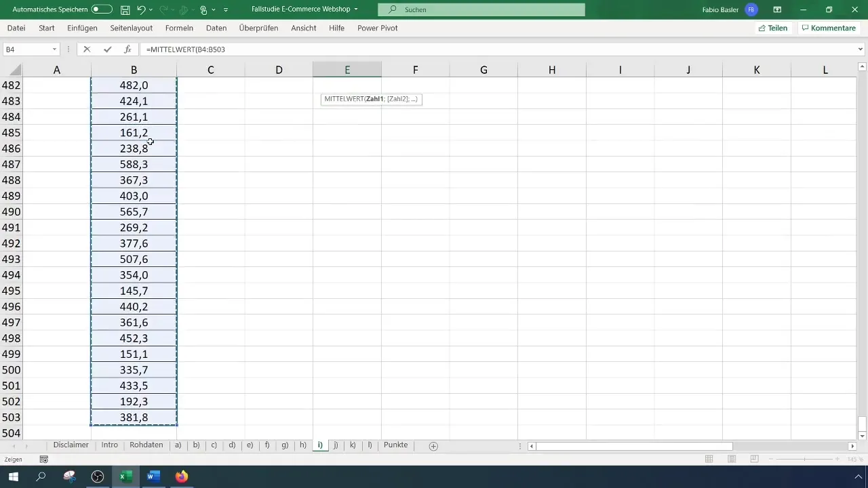Open the Insert Function fx dialog
This screenshot has height=488, width=868.
pyautogui.click(x=127, y=49)
